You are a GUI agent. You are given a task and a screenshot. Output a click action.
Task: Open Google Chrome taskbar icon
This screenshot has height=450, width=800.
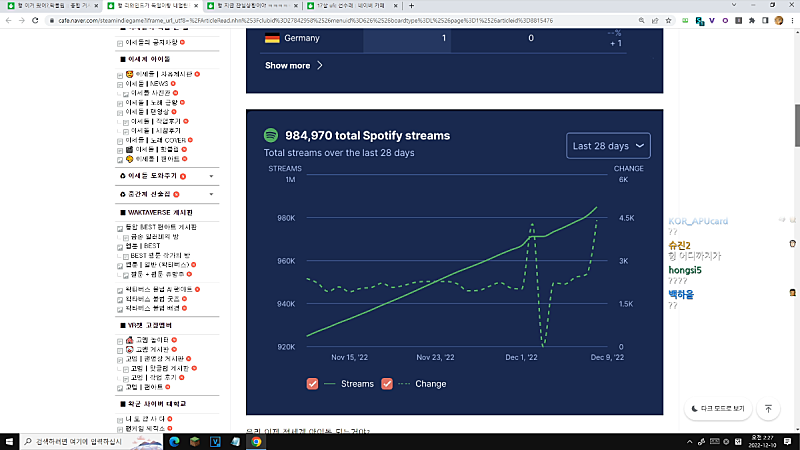point(256,441)
